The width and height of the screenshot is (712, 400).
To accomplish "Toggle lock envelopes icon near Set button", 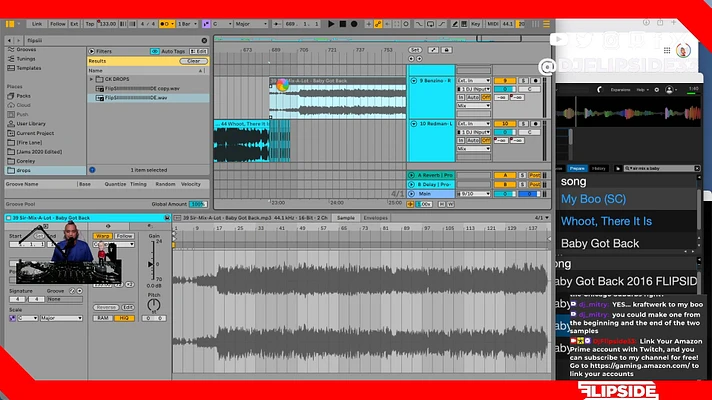I will (446, 50).
